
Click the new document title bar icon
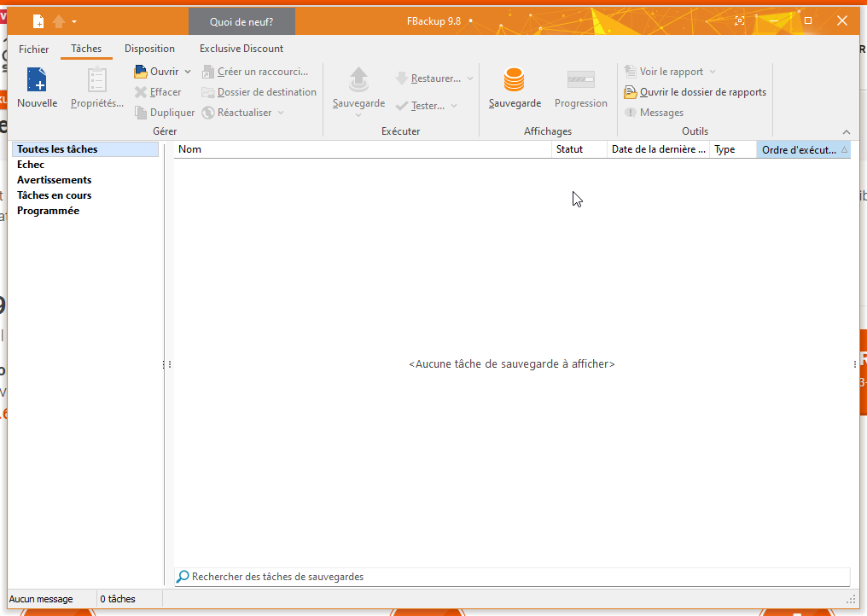click(38, 21)
